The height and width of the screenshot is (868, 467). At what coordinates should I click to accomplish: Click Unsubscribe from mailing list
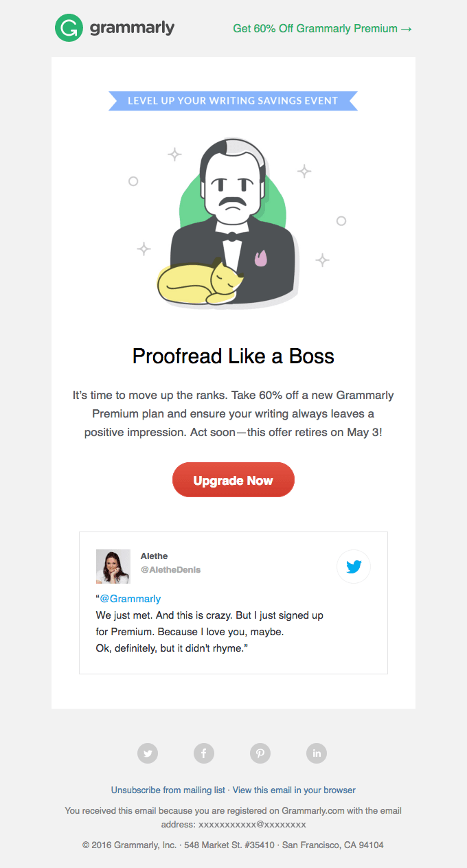pyautogui.click(x=168, y=790)
